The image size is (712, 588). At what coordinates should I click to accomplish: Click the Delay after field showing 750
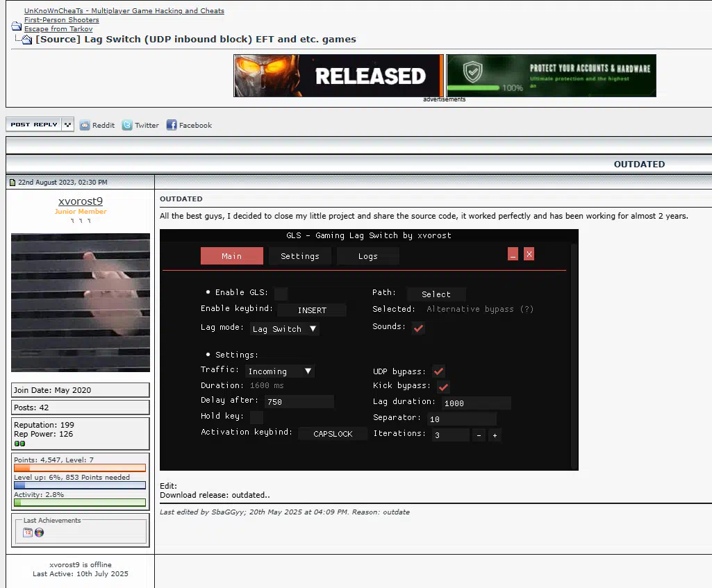(299, 401)
